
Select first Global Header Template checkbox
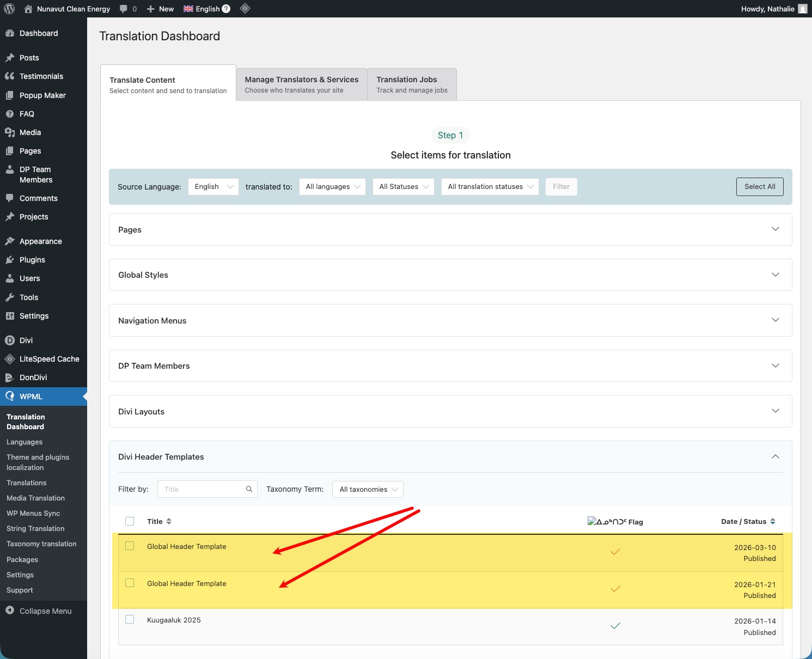130,546
